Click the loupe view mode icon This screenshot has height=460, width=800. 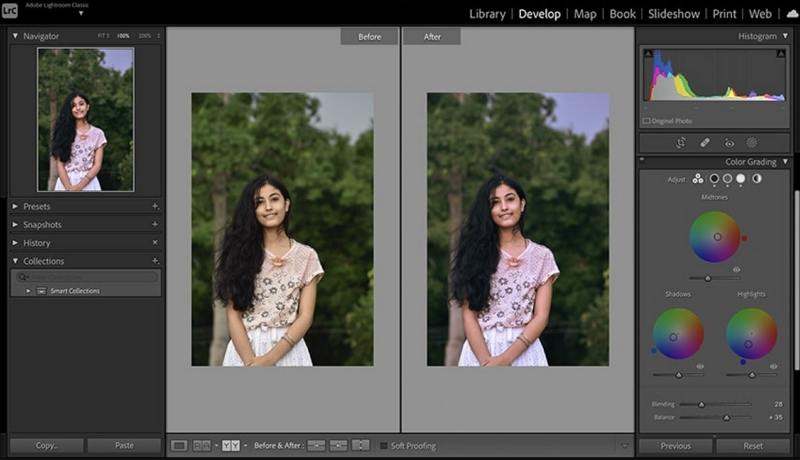pos(179,446)
